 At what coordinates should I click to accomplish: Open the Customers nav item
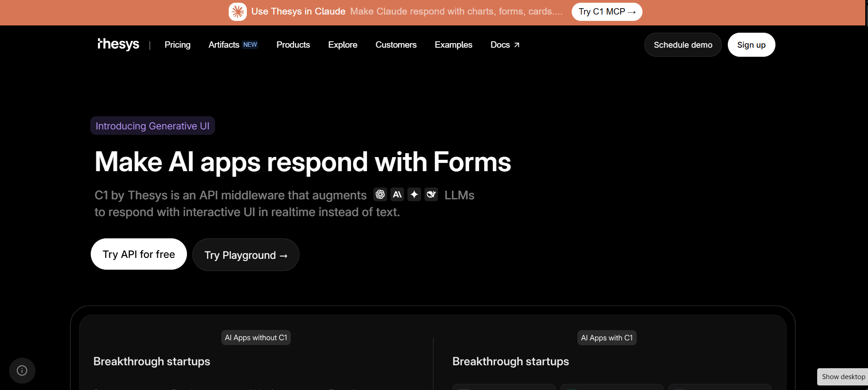click(396, 44)
